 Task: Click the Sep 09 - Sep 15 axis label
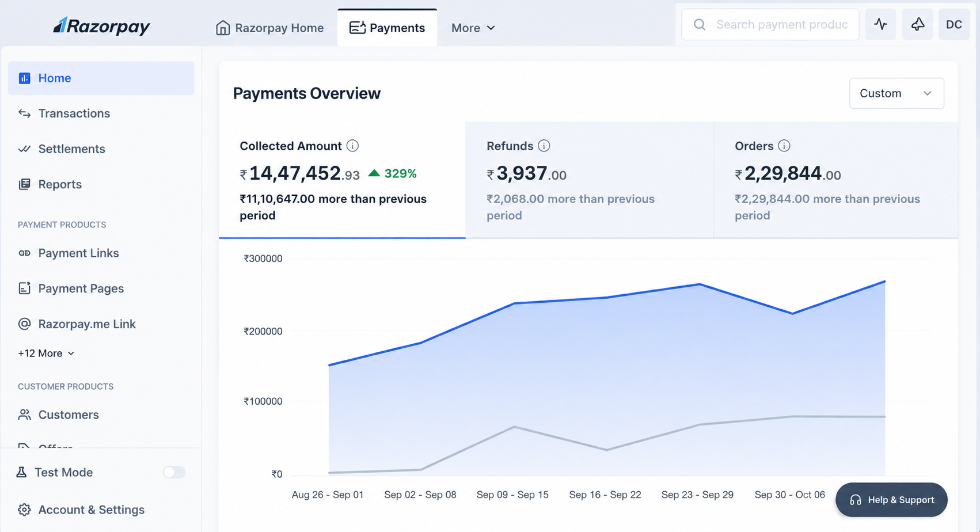click(x=512, y=495)
